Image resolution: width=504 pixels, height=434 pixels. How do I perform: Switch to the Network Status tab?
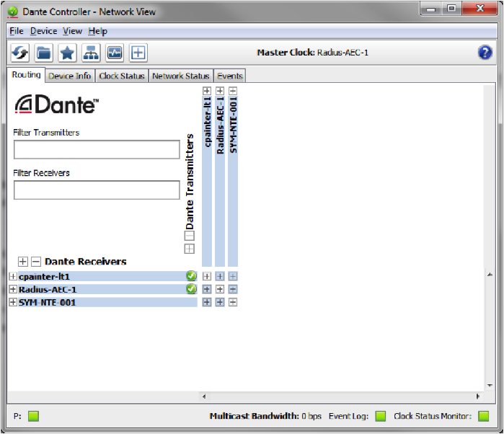(x=180, y=76)
